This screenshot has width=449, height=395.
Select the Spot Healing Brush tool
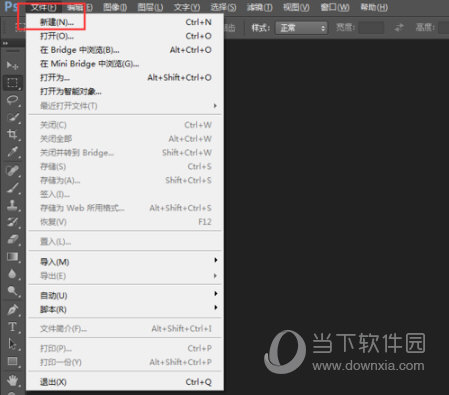12,171
